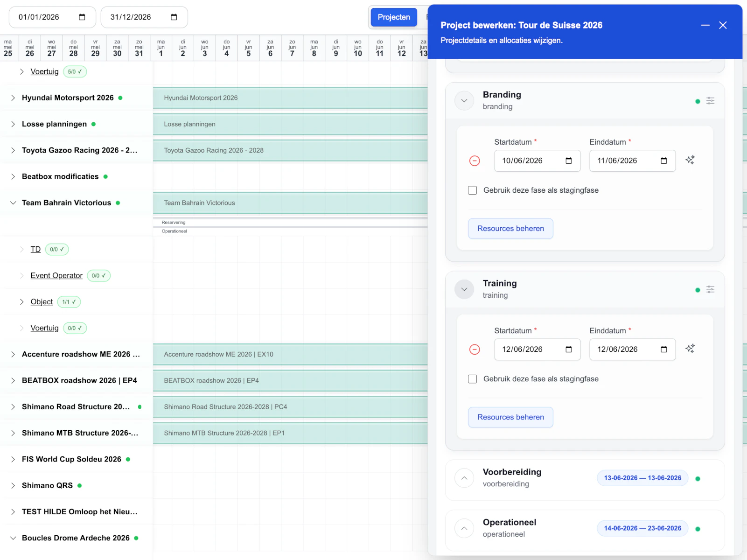Collapse the Branding phase section

(x=464, y=101)
